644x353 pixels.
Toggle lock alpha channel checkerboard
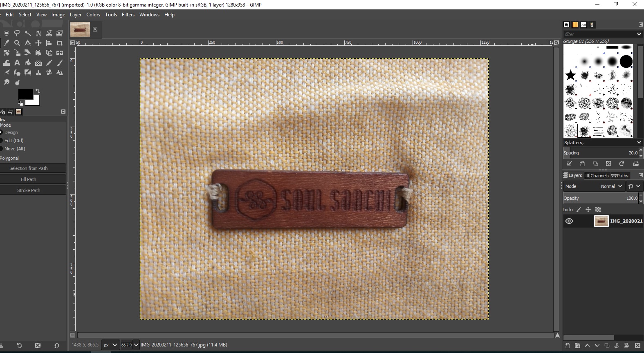coord(598,210)
